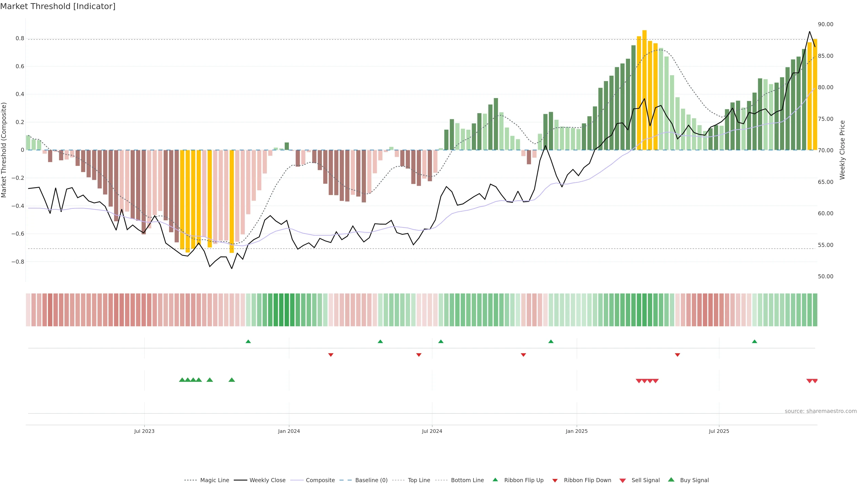Click the Market Threshold [Indicator] title

coord(58,6)
